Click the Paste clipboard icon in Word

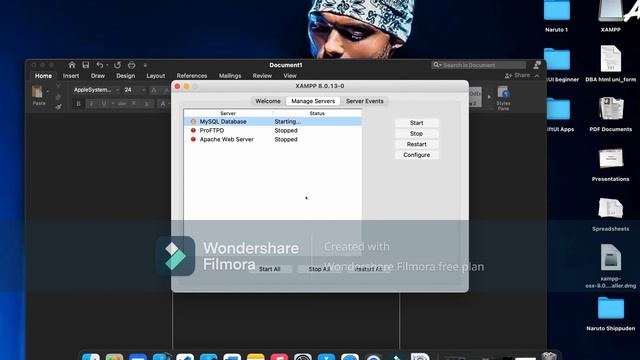[x=38, y=91]
